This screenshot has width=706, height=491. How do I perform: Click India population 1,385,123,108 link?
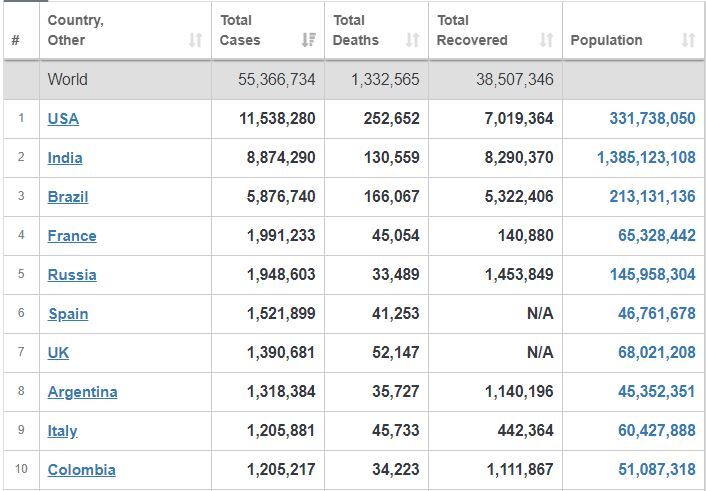tap(646, 158)
